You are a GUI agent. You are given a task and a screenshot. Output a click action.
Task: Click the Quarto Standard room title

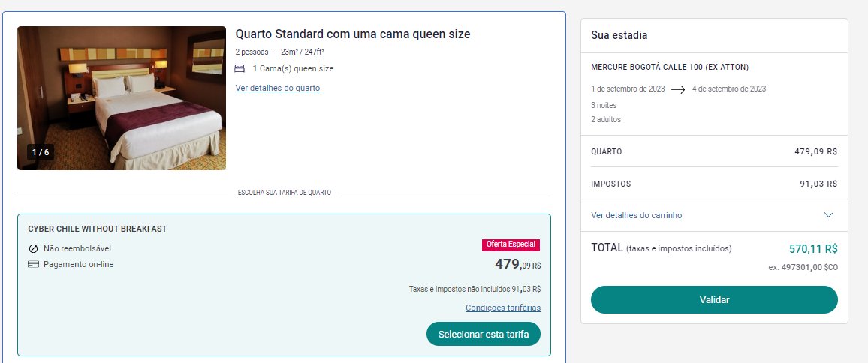pos(353,34)
